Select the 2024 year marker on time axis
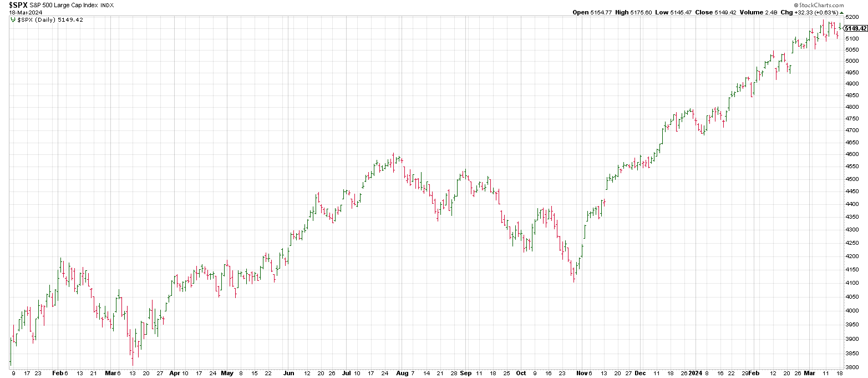This screenshot has width=868, height=378. pyautogui.click(x=696, y=373)
